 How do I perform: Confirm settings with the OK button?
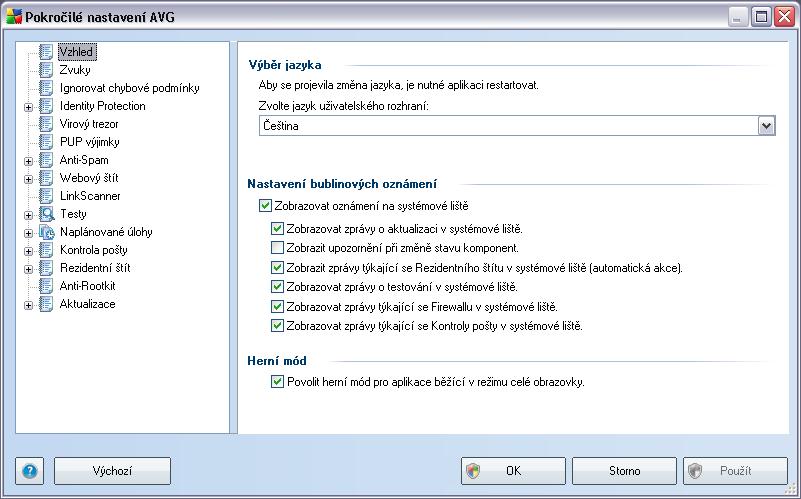point(513,470)
